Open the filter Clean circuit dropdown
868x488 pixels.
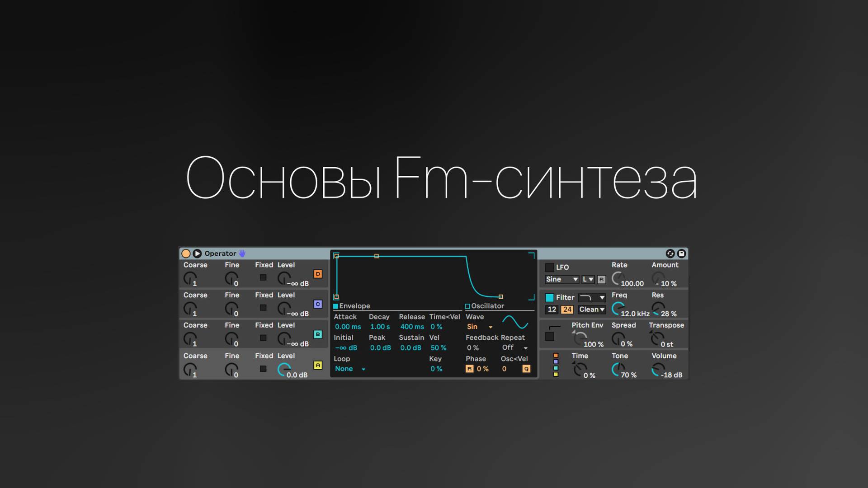(591, 310)
